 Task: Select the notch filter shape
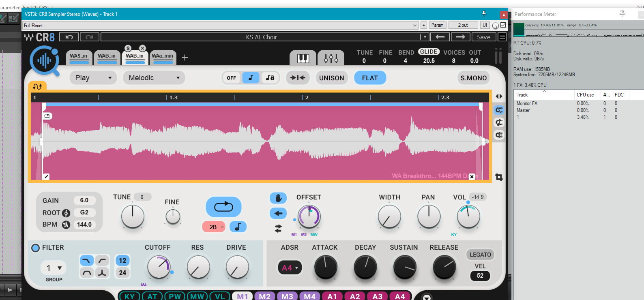102,273
